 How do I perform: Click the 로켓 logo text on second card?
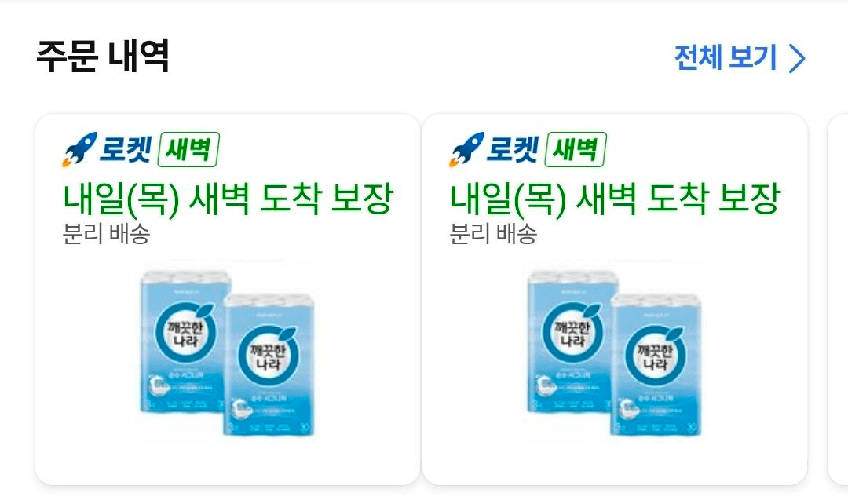click(x=513, y=148)
